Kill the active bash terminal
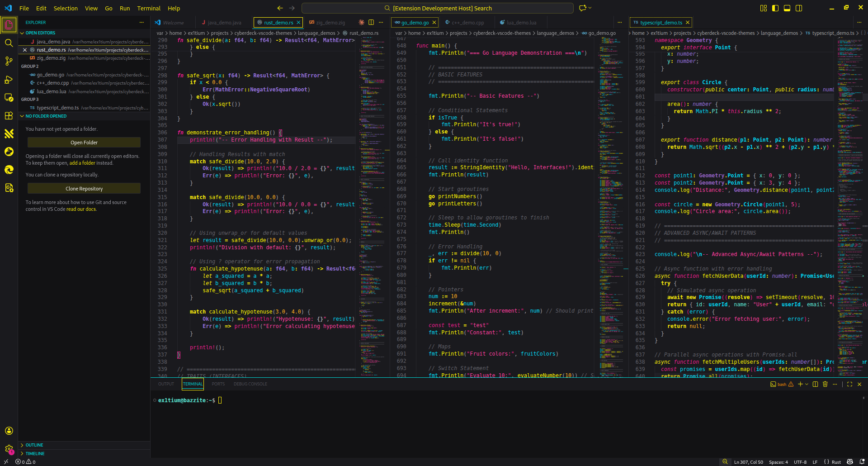868x466 pixels. click(825, 384)
